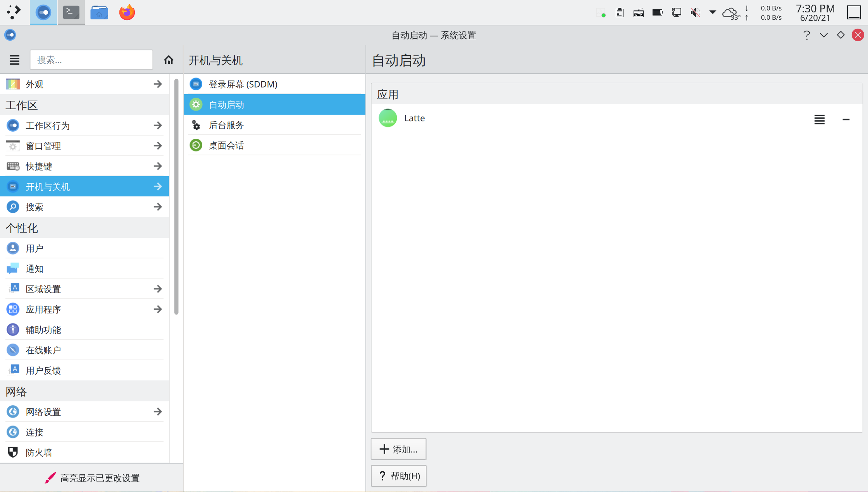Expand 工作区行为 workspace behavior arrow
The height and width of the screenshot is (492, 868).
(x=157, y=126)
